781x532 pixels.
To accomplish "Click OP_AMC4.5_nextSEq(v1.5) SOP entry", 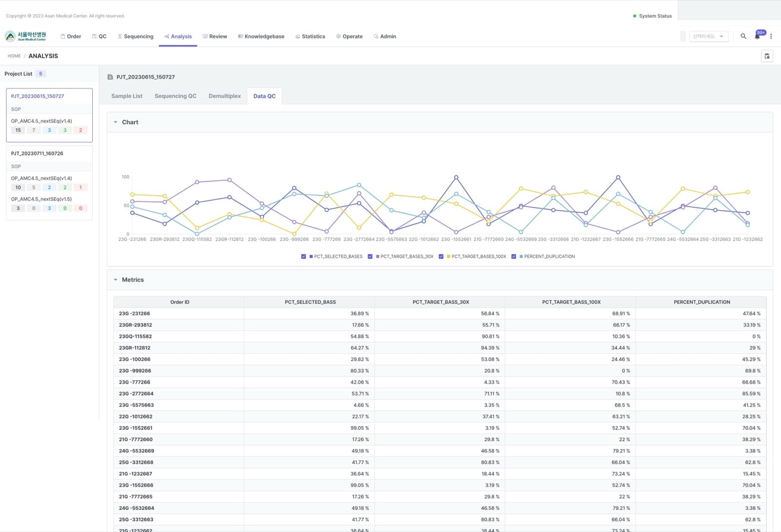I will pos(41,199).
